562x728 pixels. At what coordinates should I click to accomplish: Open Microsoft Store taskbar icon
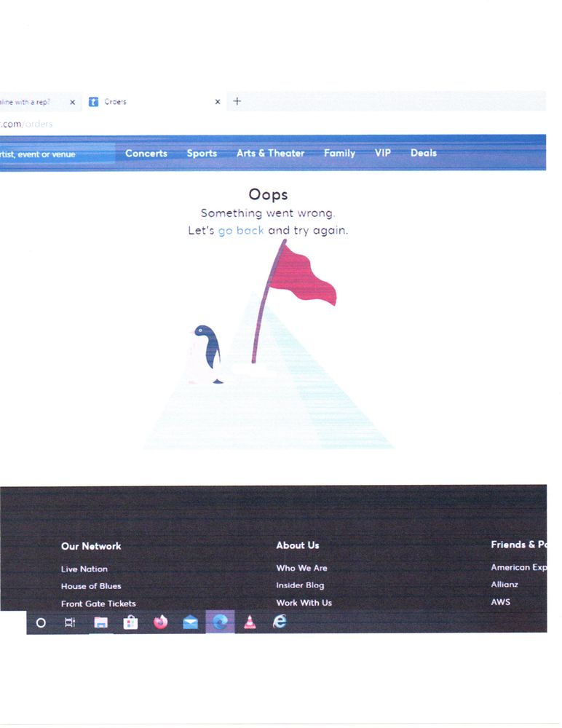pyautogui.click(x=130, y=622)
